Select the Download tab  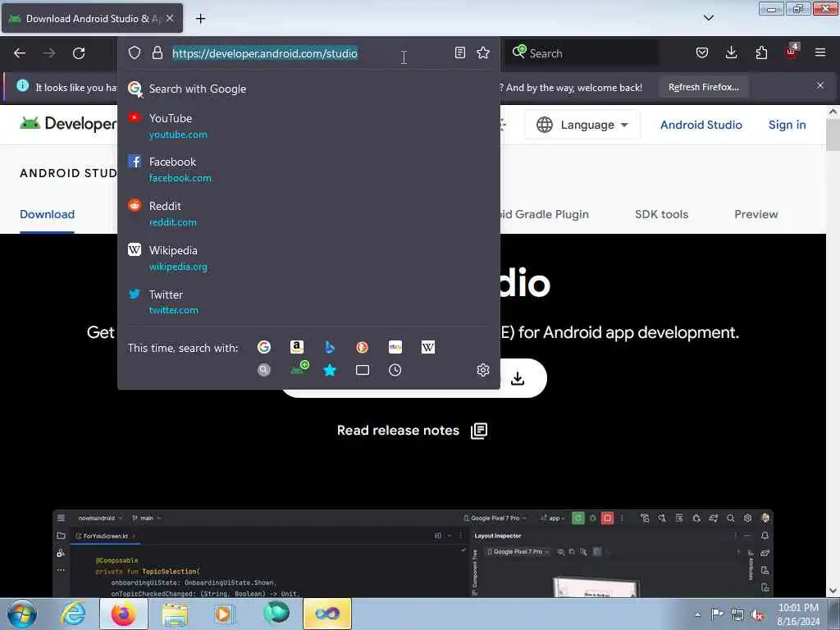coord(47,214)
